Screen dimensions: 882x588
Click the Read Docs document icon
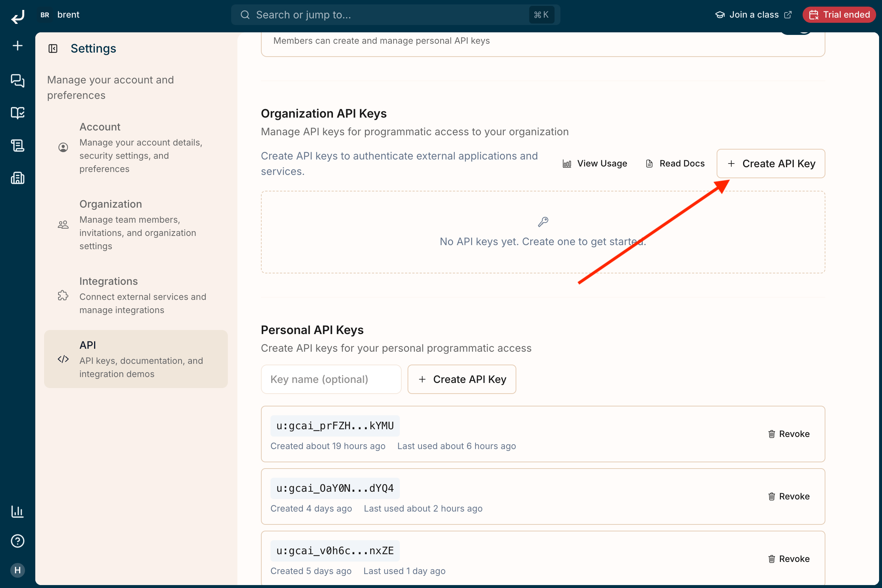[649, 164]
